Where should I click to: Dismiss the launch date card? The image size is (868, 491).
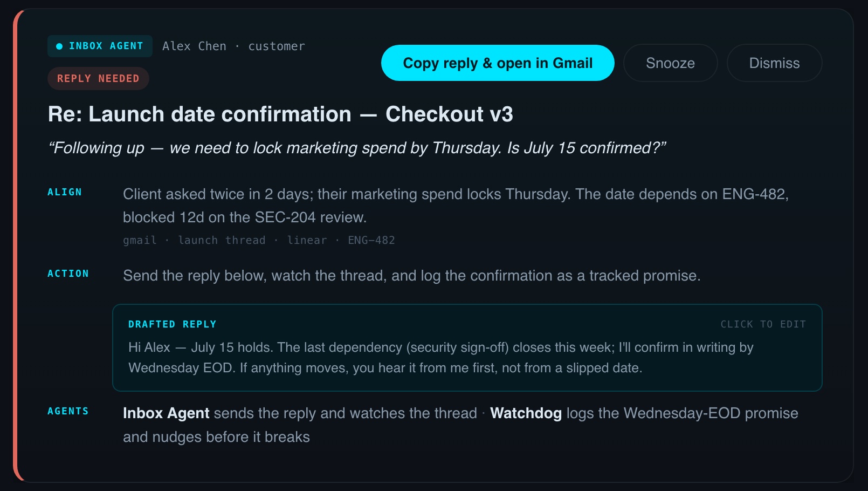(774, 63)
